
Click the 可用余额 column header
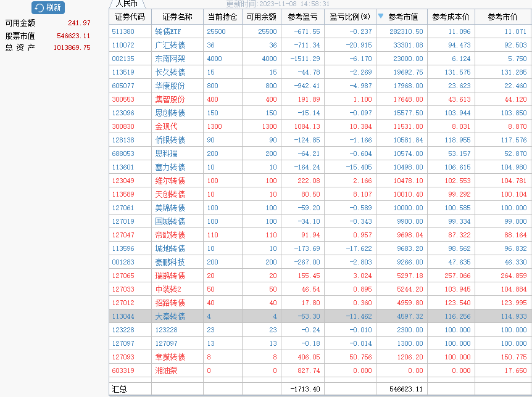(x=262, y=17)
